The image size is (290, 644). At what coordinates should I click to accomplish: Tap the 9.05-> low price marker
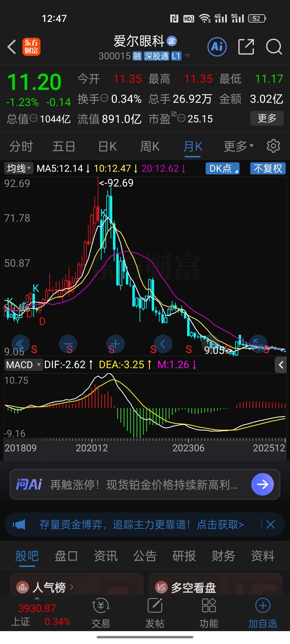pos(218,350)
